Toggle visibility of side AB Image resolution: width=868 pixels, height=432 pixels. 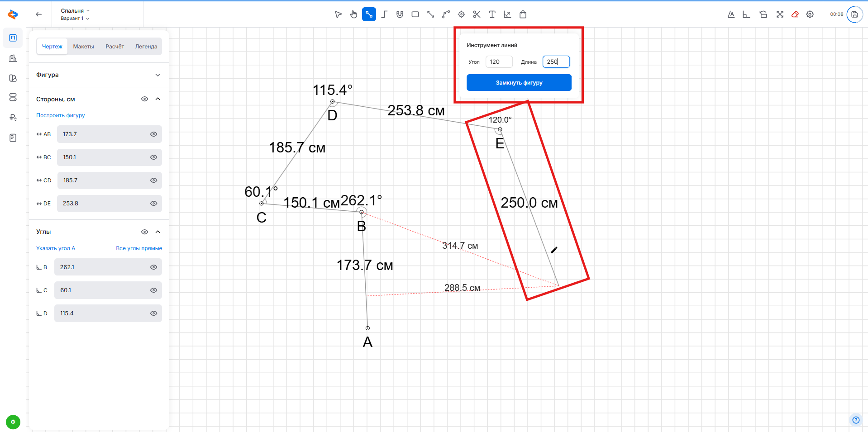pos(153,134)
